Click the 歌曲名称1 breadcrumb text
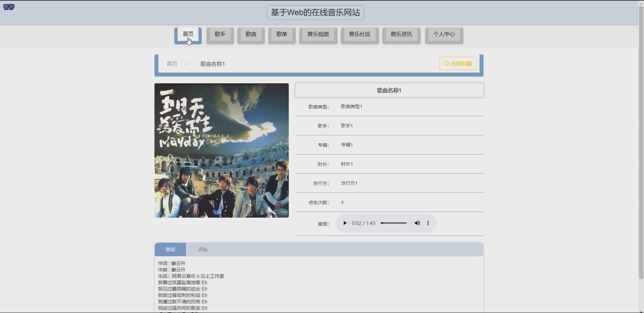Viewport: 644px width, 313px height. click(213, 64)
